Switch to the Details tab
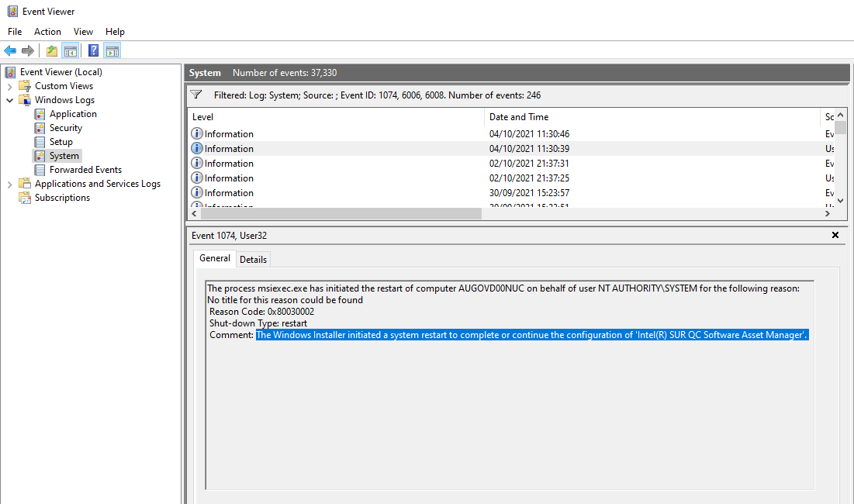Image resolution: width=854 pixels, height=504 pixels. pyautogui.click(x=253, y=260)
